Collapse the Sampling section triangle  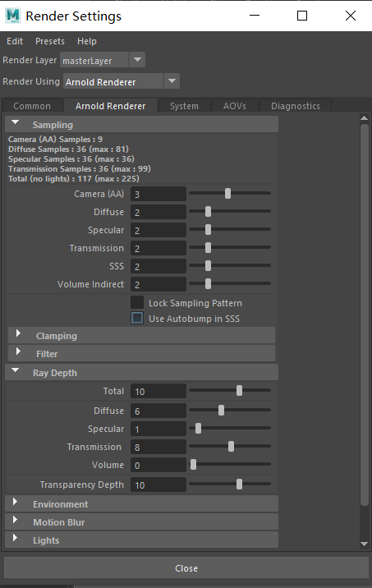pos(16,122)
